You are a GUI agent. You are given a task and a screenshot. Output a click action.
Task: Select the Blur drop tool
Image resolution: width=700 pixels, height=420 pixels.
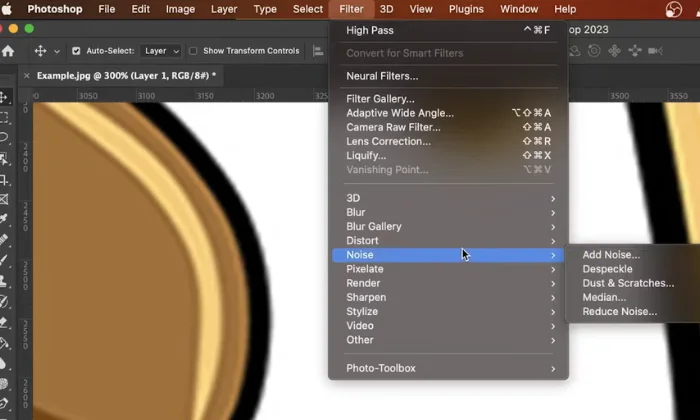(3, 363)
